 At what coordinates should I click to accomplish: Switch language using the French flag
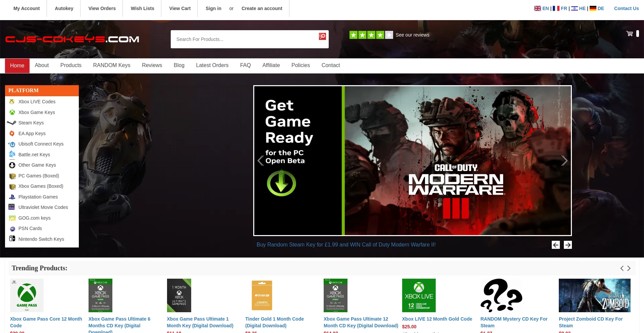[x=556, y=8]
